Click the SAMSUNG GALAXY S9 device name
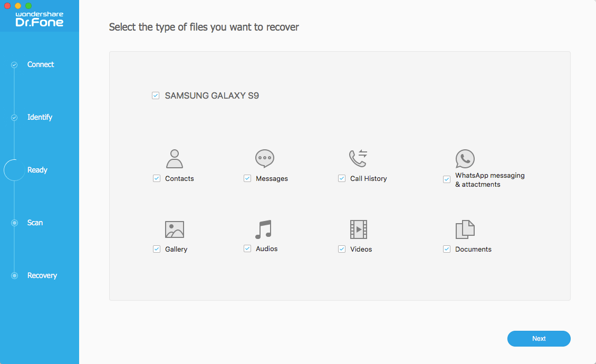Screen dimensions: 596x364 212,95
